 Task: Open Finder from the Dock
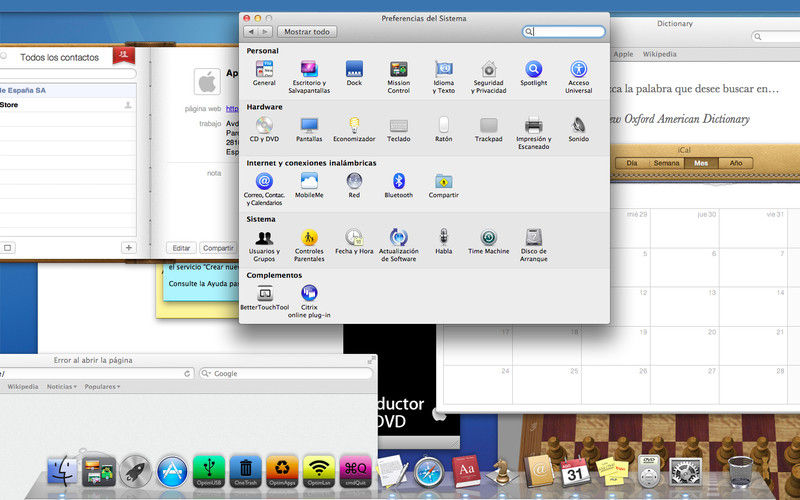[x=62, y=470]
